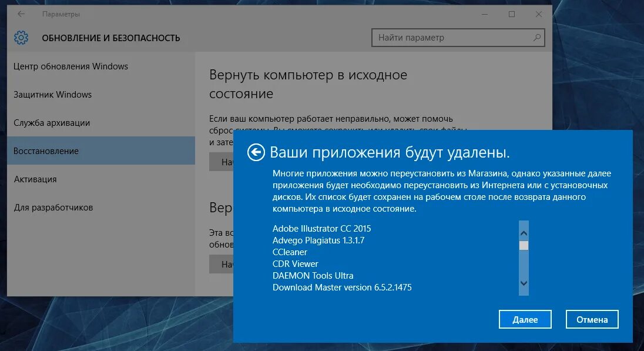Open Для разработчиков section
This screenshot has width=644, height=351.
(x=101, y=208)
